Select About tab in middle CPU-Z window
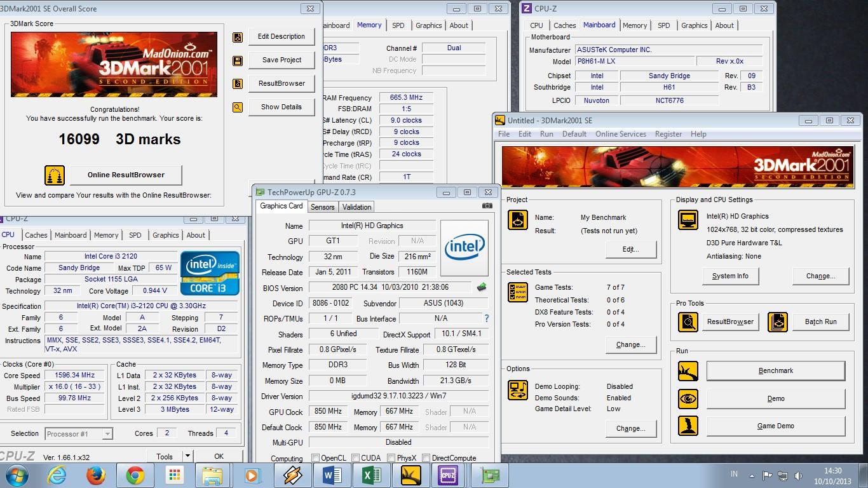This screenshot has height=488, width=868. tap(459, 25)
